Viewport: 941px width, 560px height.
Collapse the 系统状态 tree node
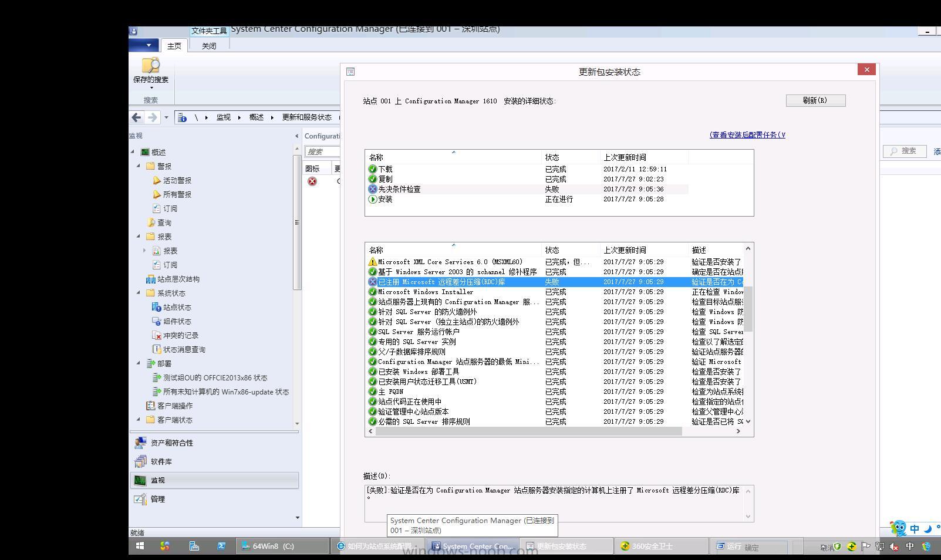point(139,292)
